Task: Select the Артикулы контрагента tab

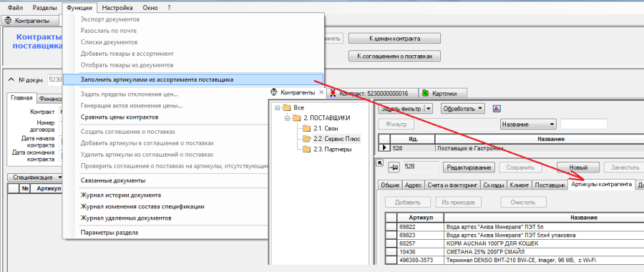Action: (601, 185)
